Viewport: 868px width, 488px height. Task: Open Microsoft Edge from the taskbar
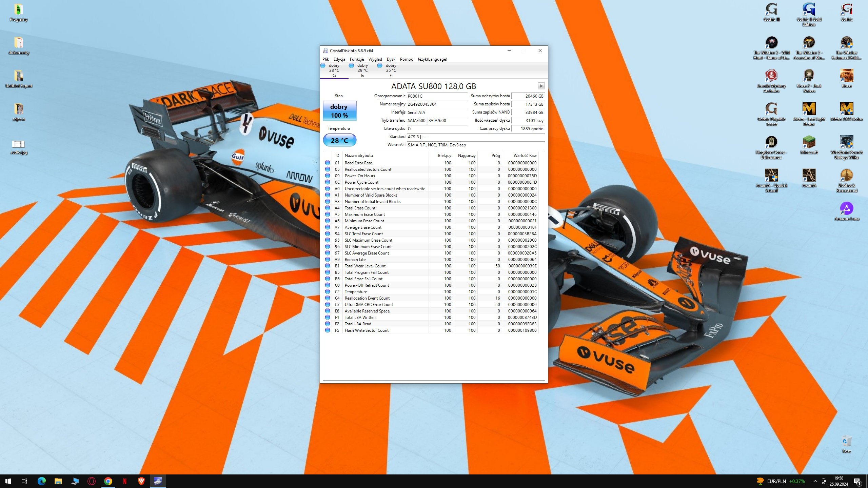(42, 481)
